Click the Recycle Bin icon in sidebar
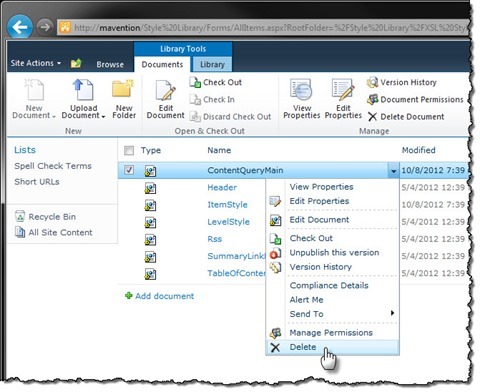 point(20,217)
